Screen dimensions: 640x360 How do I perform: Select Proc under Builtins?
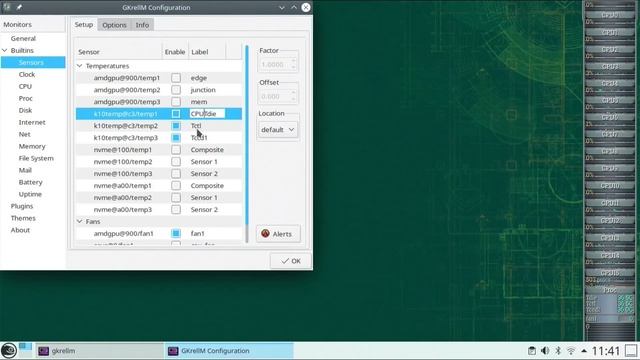(25, 98)
